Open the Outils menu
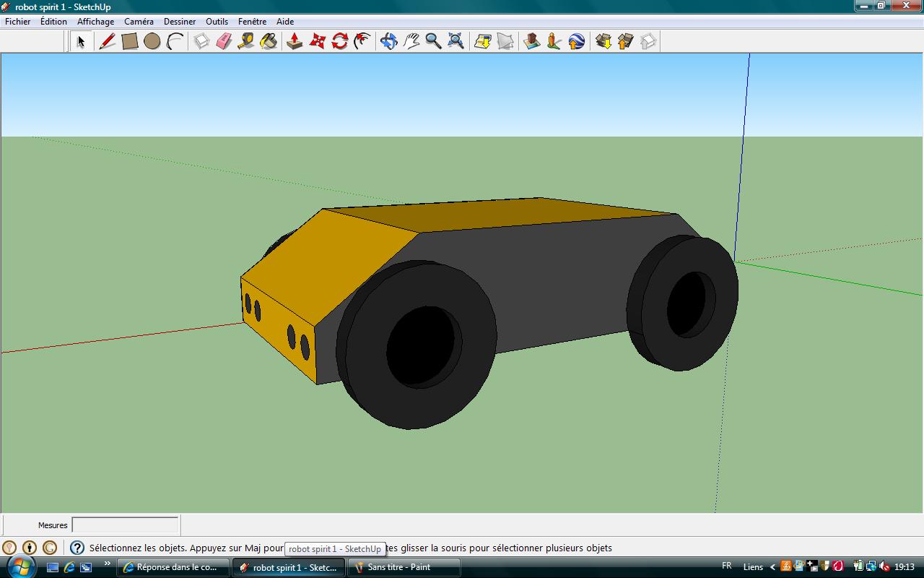 tap(217, 22)
